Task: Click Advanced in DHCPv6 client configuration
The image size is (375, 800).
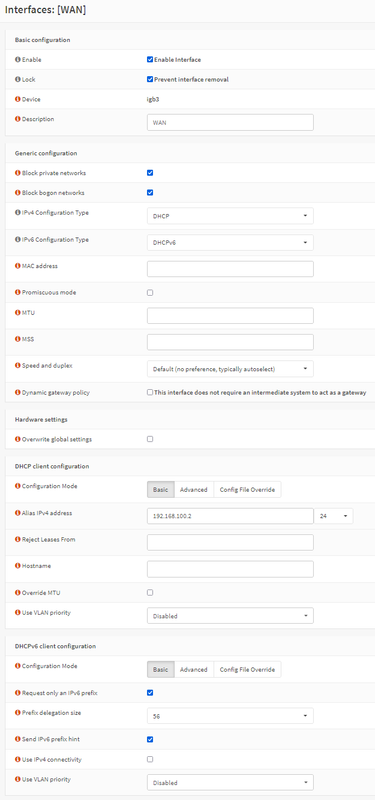Action: click(194, 669)
